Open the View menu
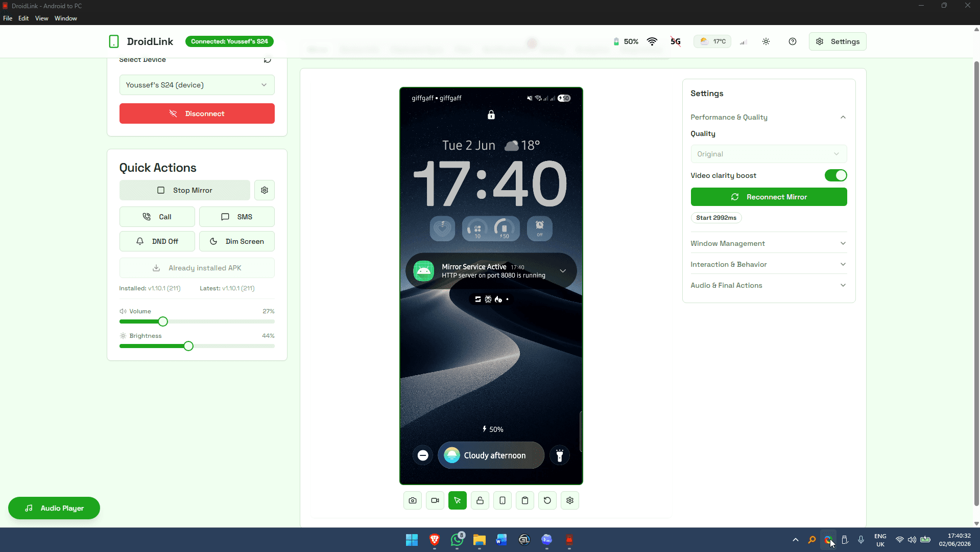Image resolution: width=980 pixels, height=552 pixels. coord(42,18)
